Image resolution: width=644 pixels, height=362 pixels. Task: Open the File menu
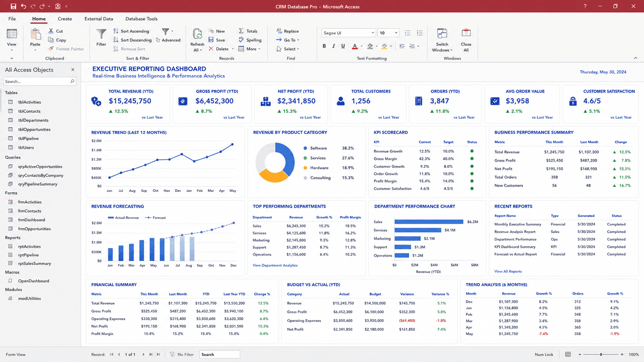click(x=12, y=19)
